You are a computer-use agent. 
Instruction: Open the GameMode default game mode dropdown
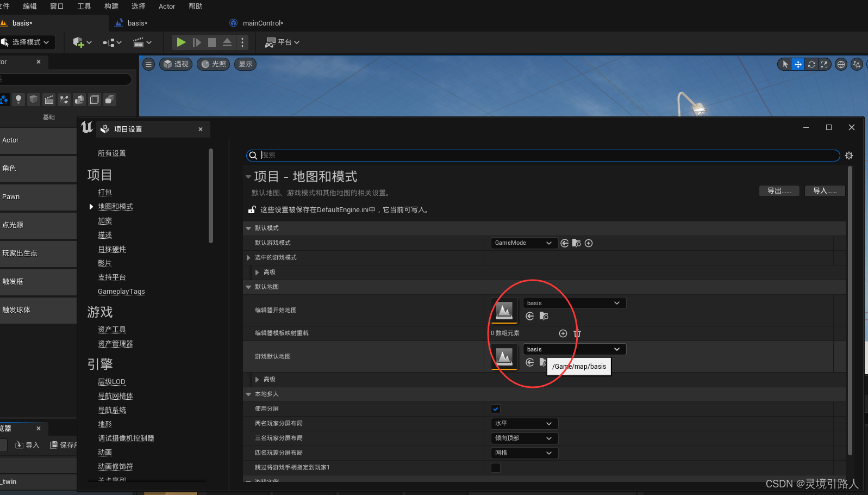tap(523, 243)
